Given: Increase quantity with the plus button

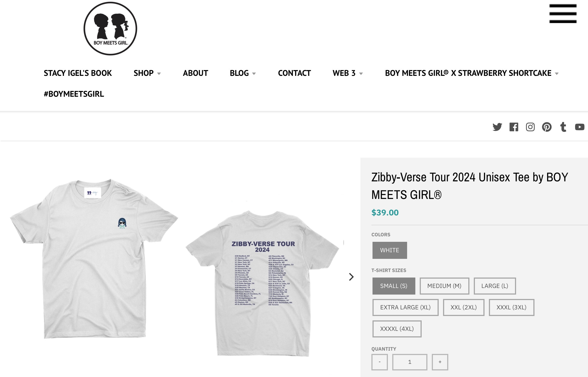Looking at the screenshot, I should click(440, 362).
